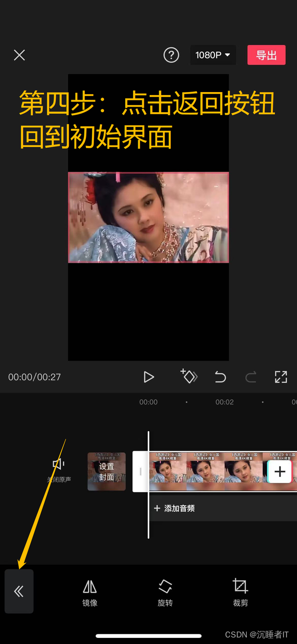This screenshot has height=644, width=297.
Task: Select the video frame in preview
Action: pyautogui.click(x=148, y=217)
